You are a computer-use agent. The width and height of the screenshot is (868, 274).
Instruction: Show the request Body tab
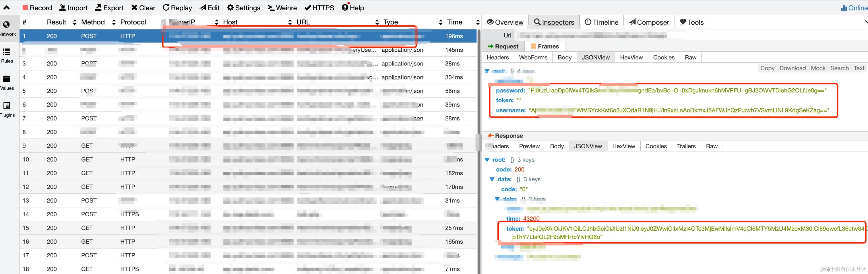point(564,58)
